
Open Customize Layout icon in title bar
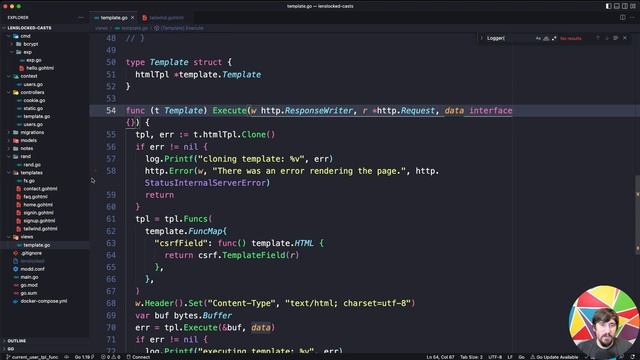click(x=633, y=6)
